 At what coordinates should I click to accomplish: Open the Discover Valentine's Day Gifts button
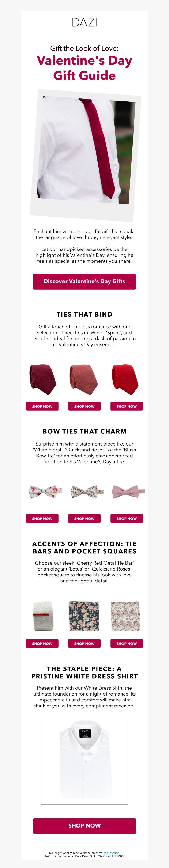click(x=84, y=281)
